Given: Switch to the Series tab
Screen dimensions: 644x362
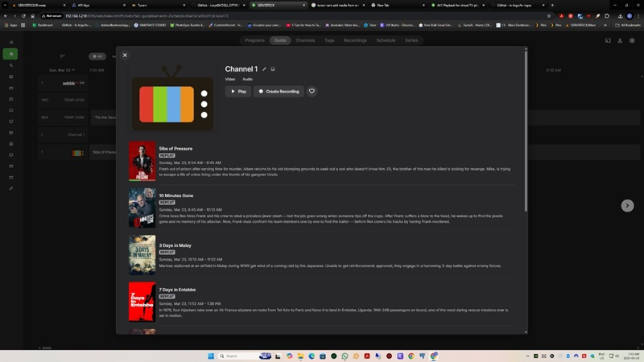Looking at the screenshot, I should click(x=411, y=40).
